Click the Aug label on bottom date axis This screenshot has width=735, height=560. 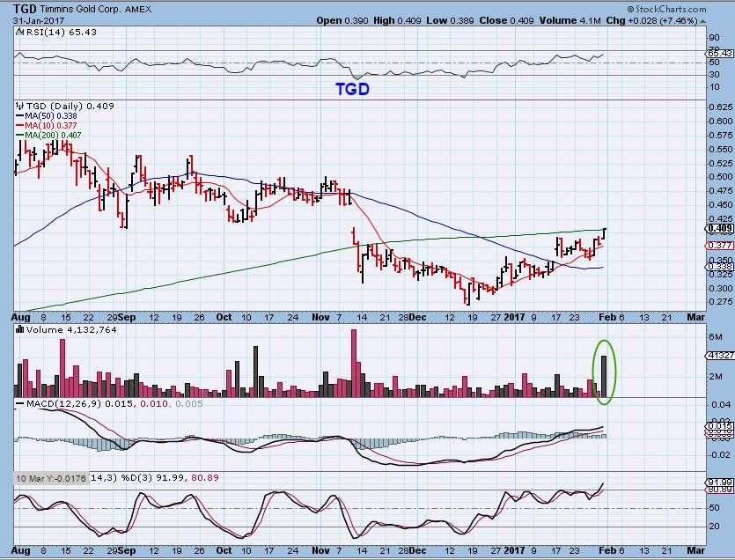click(x=20, y=550)
